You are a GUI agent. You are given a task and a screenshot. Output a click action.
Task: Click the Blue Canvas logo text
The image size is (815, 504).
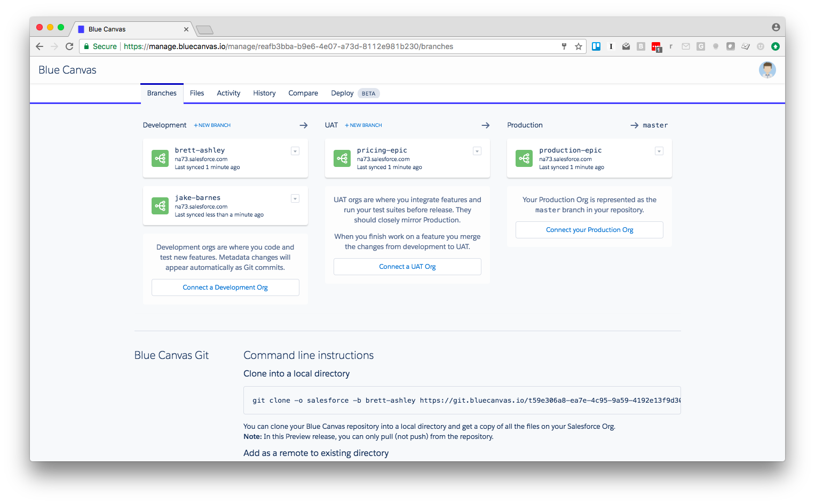coord(67,70)
